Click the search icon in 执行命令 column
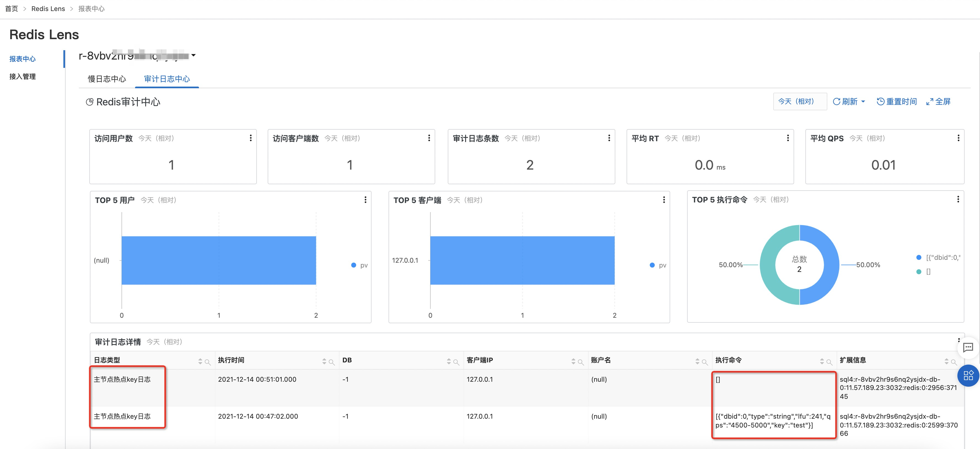The height and width of the screenshot is (449, 980). 829,362
